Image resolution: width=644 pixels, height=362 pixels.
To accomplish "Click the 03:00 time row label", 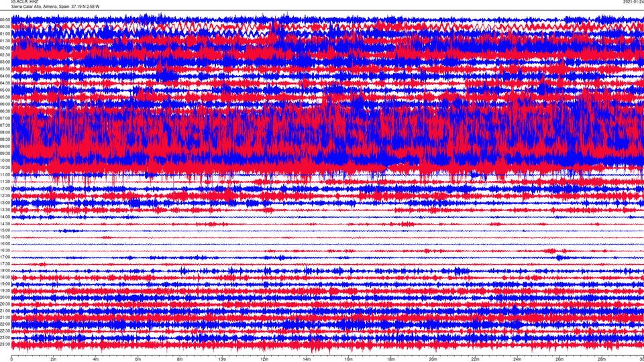I will pos(5,62).
